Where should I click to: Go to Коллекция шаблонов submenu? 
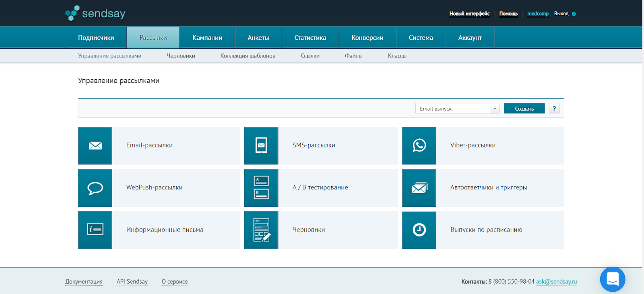[248, 56]
